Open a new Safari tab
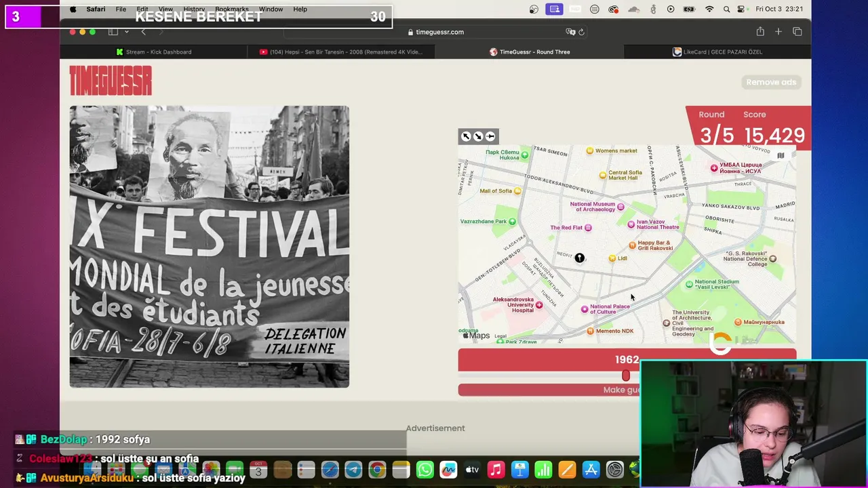This screenshot has width=868, height=488. tap(778, 32)
